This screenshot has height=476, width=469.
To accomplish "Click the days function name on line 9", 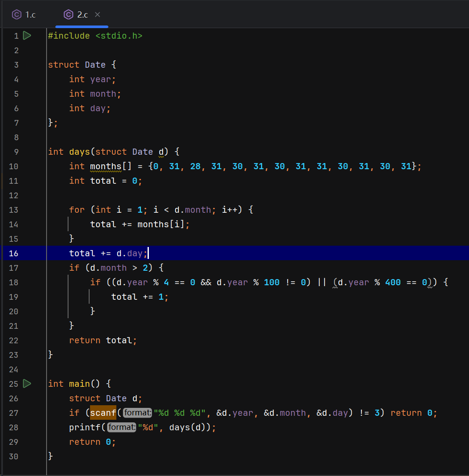I will point(79,152).
